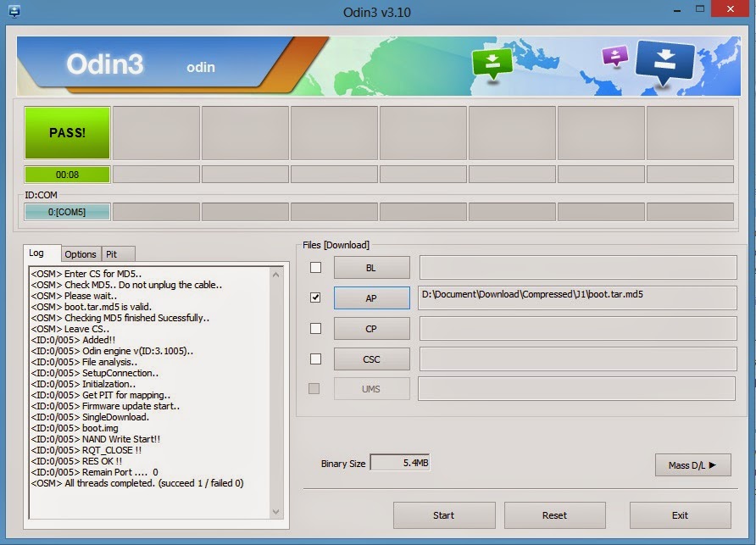Click the green PASS! status box
This screenshot has height=545, width=756.
(x=68, y=132)
